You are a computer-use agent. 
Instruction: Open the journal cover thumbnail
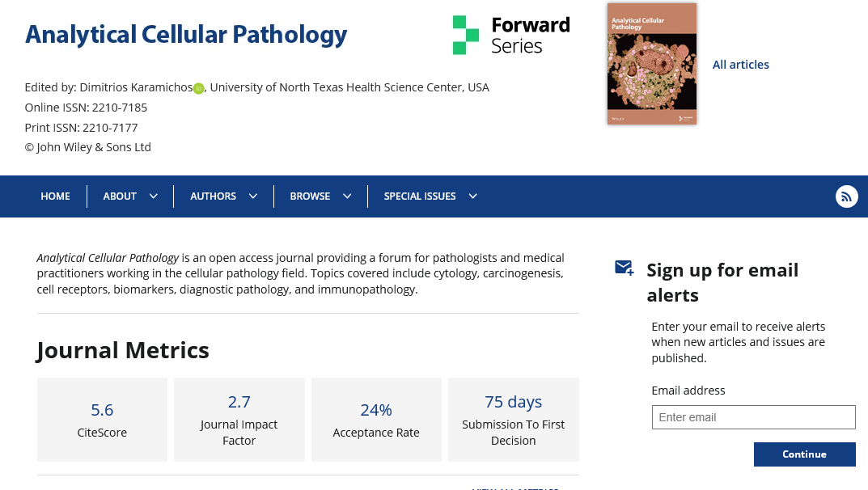[x=651, y=64]
